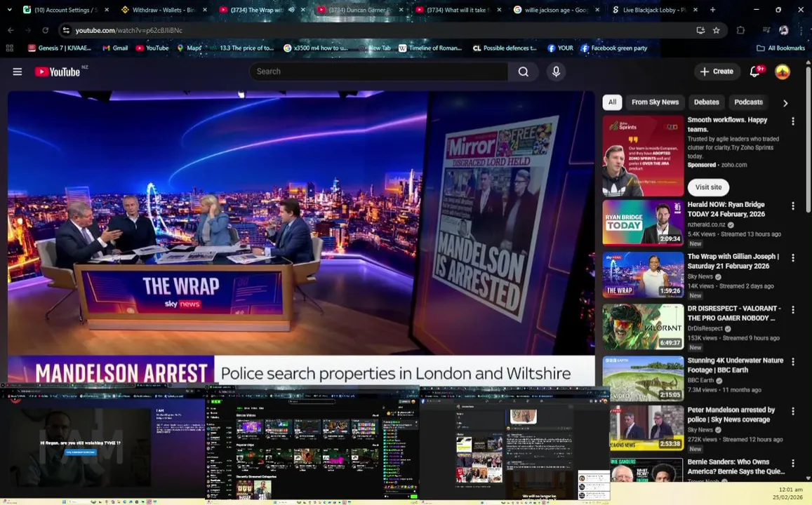
Task: Open options menu for Herald NOW video
Action: (793, 206)
